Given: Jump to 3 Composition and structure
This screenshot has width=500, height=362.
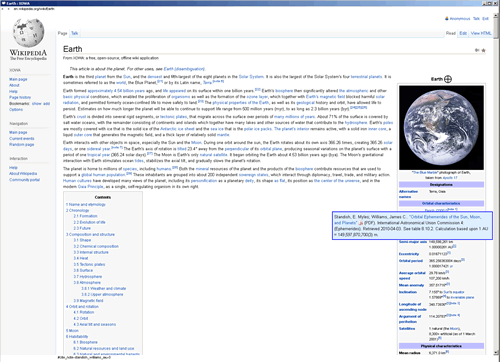Looking at the screenshot, I should (90, 235).
